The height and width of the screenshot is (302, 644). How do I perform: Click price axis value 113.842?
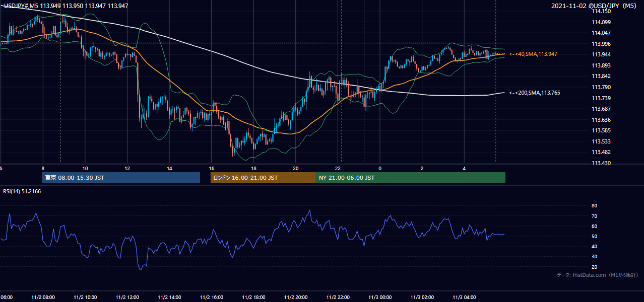pos(600,77)
